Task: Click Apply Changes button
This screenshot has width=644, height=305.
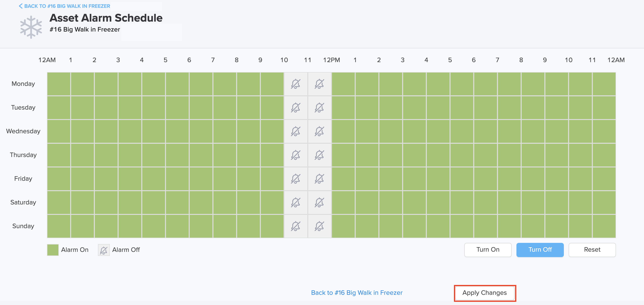Action: coord(484,293)
